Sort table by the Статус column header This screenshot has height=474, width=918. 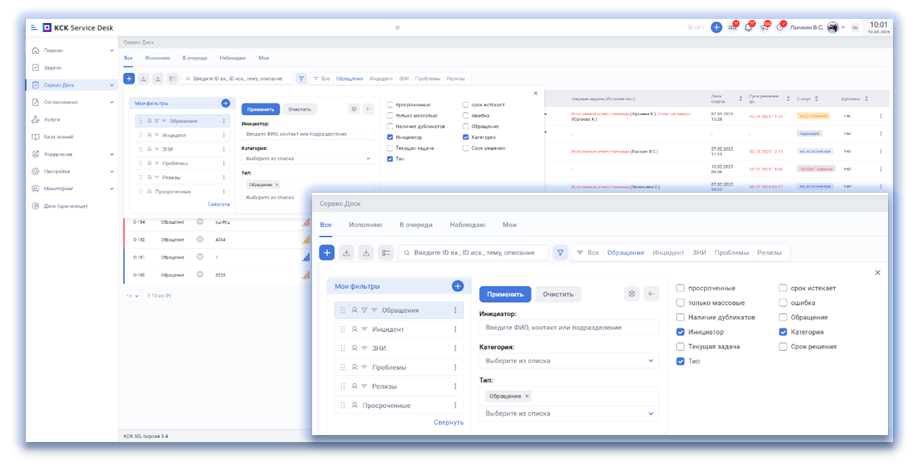tap(807, 99)
